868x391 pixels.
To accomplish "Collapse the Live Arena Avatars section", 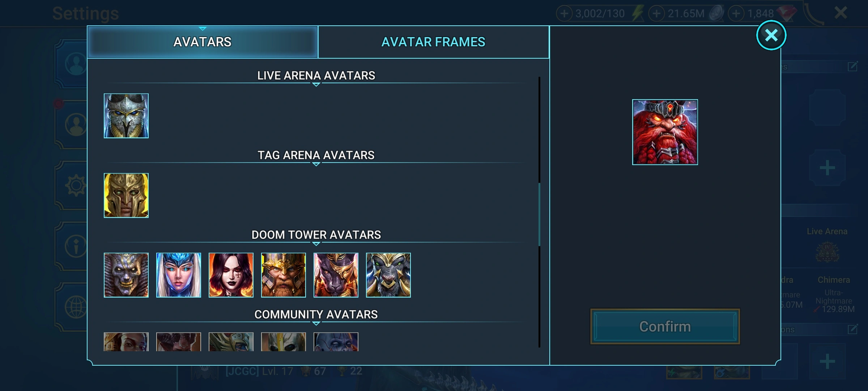I will coord(316,76).
